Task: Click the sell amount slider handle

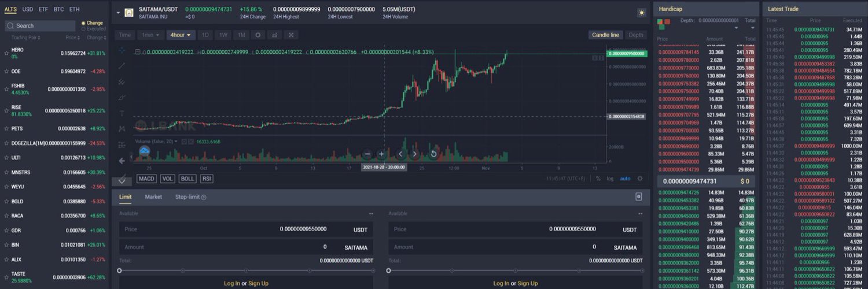Action: pos(388,271)
